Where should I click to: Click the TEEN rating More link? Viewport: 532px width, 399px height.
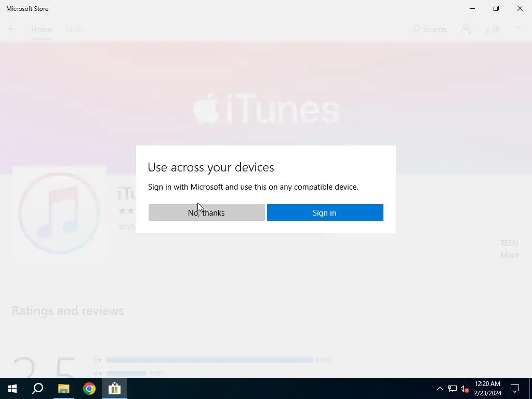[x=510, y=255]
